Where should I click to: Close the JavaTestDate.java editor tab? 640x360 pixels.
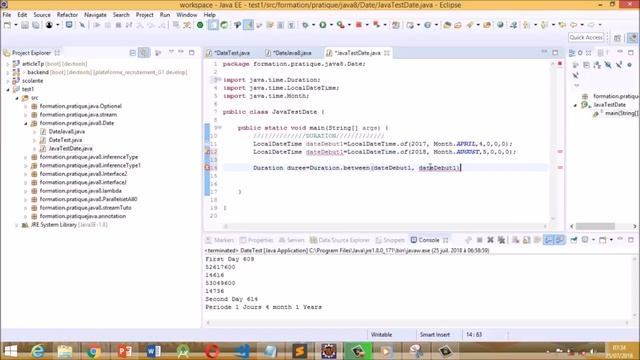(x=387, y=53)
